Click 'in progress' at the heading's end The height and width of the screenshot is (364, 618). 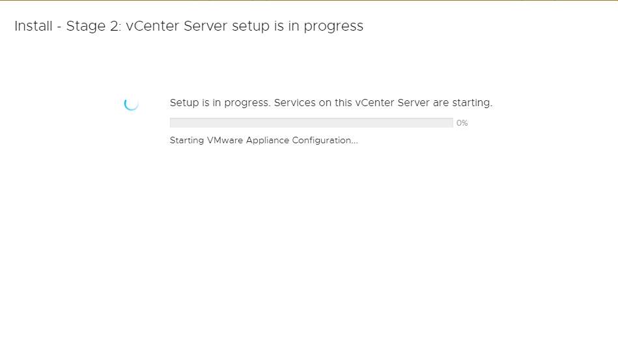pyautogui.click(x=326, y=26)
